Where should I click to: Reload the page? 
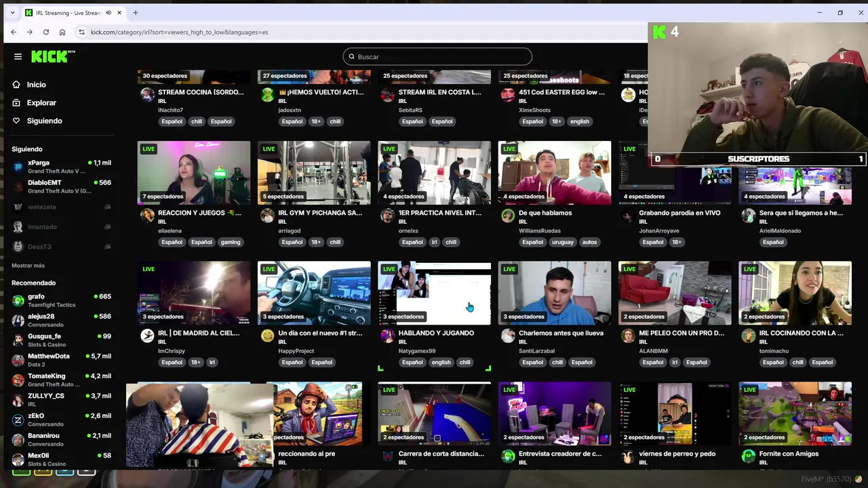coord(46,32)
